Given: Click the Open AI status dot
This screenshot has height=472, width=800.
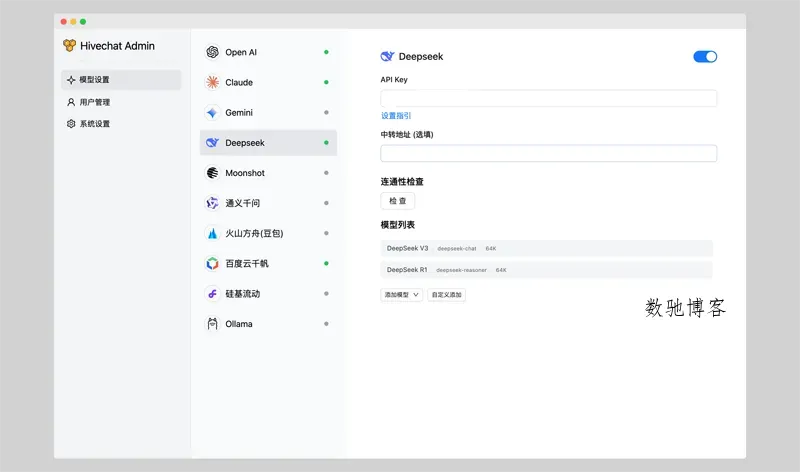Looking at the screenshot, I should pos(326,52).
